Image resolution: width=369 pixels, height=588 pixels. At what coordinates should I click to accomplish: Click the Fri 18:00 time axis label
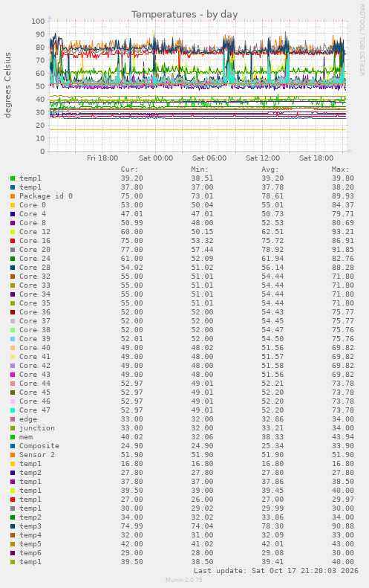102,158
